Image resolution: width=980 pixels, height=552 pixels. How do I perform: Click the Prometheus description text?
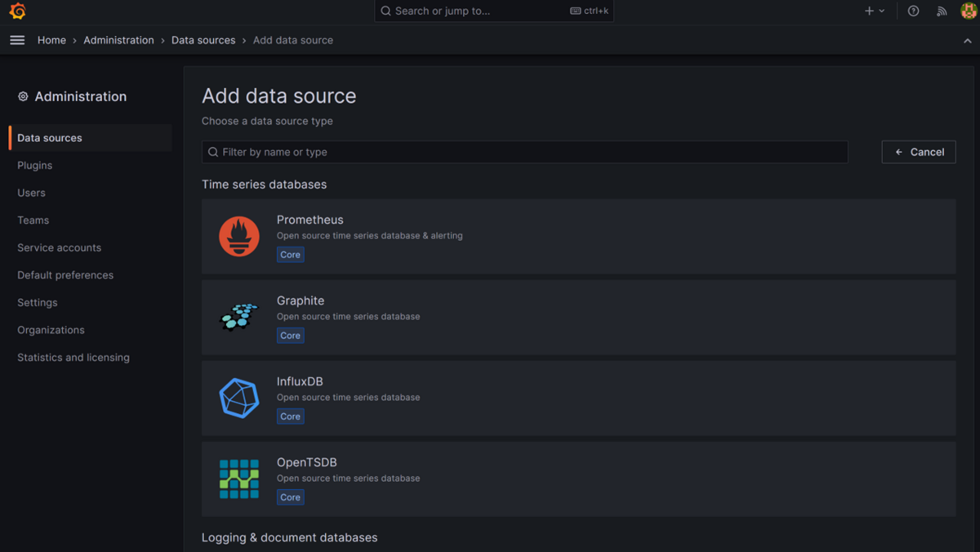(370, 236)
